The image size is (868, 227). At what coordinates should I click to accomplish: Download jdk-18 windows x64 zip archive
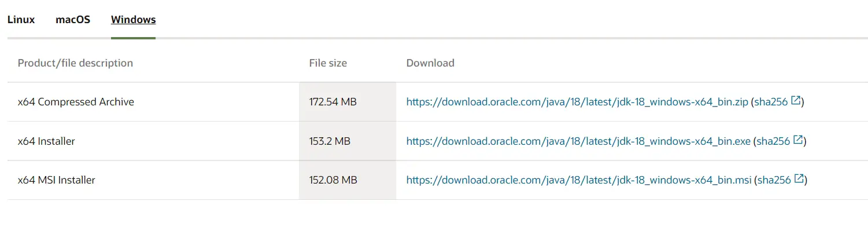577,102
